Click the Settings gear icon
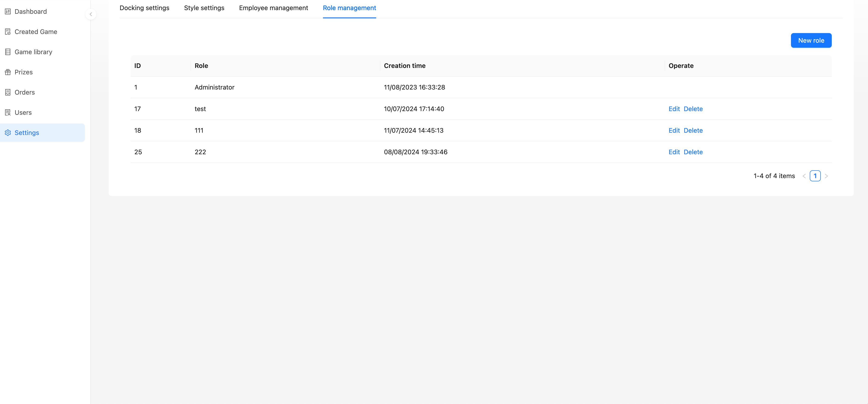 tap(8, 133)
